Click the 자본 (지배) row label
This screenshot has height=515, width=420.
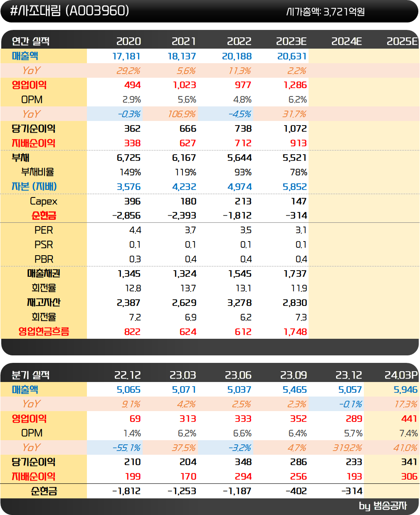tap(34, 186)
